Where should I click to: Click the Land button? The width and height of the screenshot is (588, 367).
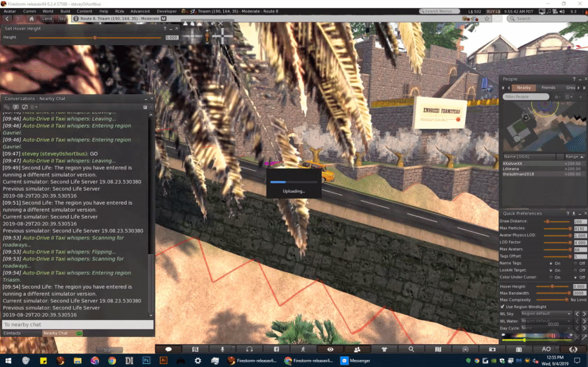(x=47, y=18)
